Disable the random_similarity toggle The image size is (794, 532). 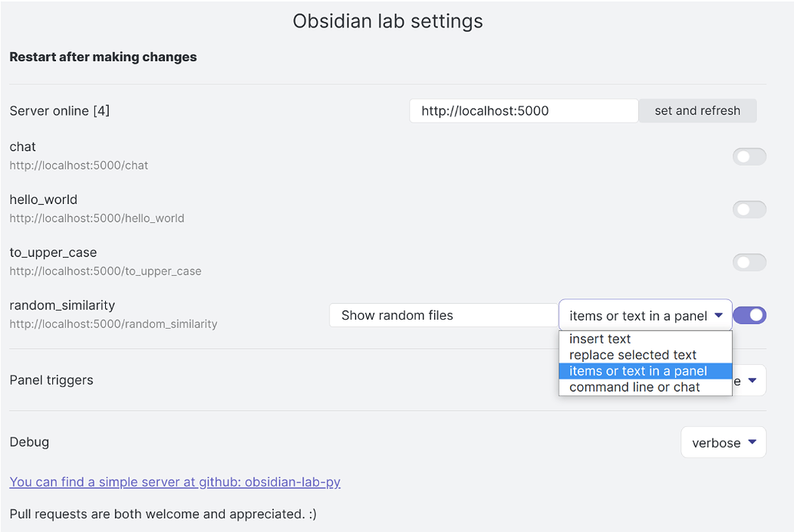click(749, 315)
